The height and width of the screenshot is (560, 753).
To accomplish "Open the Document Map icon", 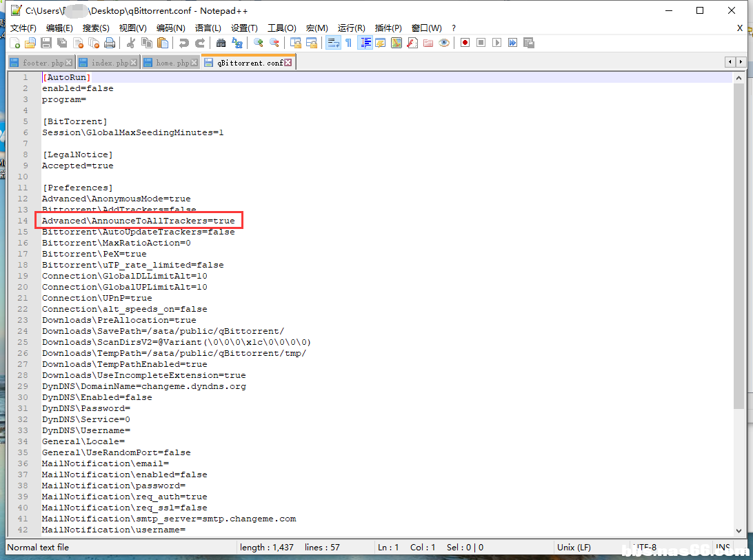I will point(396,43).
